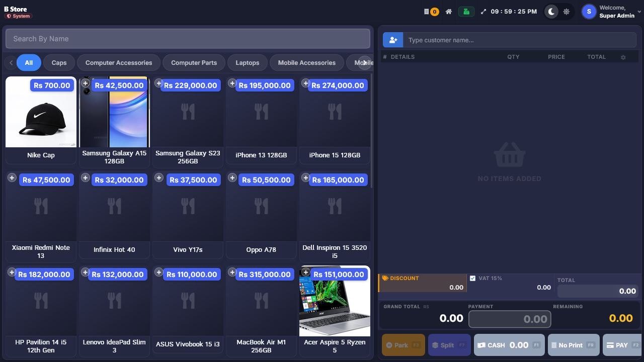Click the No Print button
Viewport: 644px width, 362px height.
[x=574, y=345]
